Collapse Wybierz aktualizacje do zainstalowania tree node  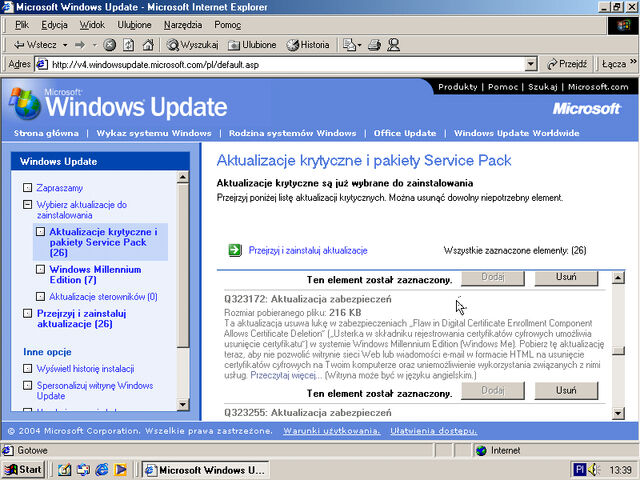click(27, 204)
